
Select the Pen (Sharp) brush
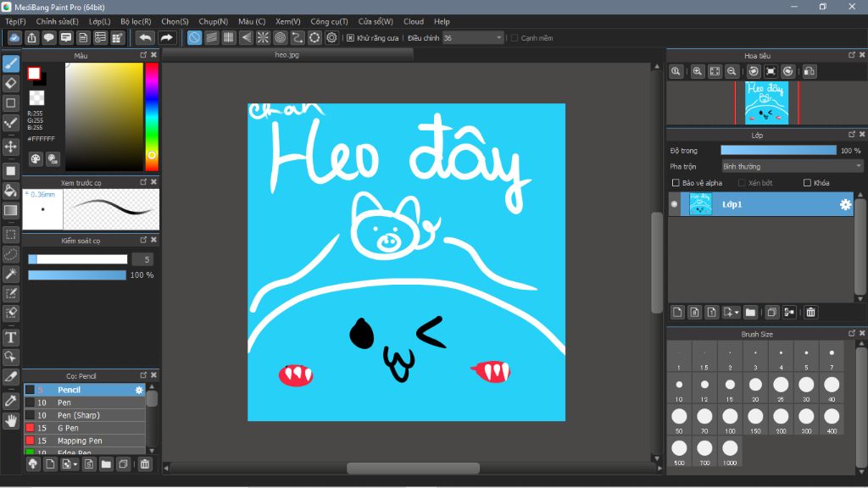click(85, 415)
